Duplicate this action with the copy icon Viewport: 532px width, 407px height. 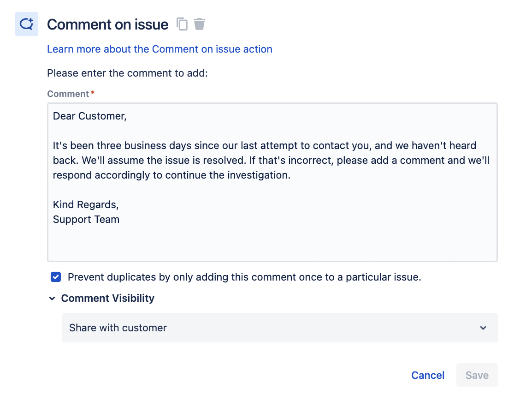(x=183, y=24)
